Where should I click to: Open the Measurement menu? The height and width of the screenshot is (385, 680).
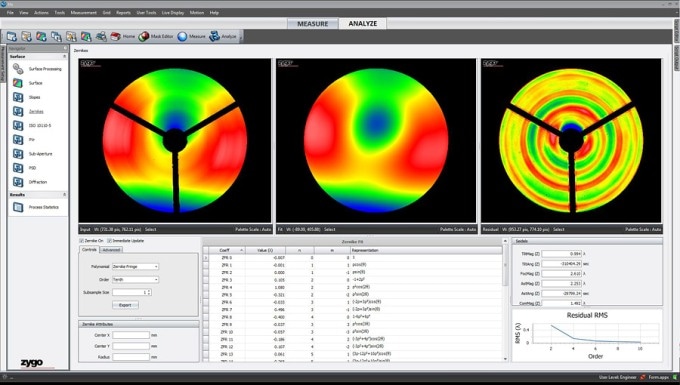click(84, 13)
